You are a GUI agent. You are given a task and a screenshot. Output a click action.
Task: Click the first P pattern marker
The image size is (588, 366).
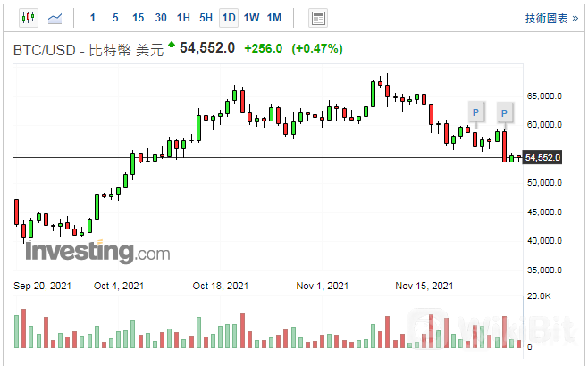click(x=476, y=112)
